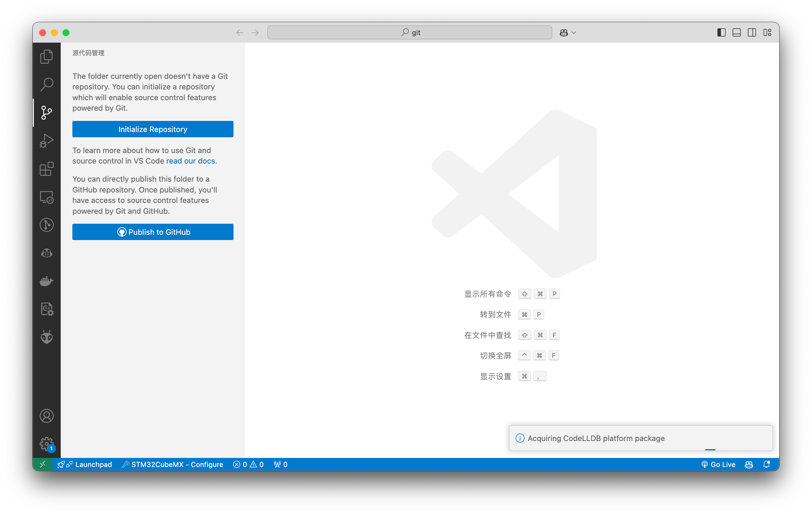This screenshot has height=514, width=812.
Task: Open the PlatformIO alien icon view
Action: point(46,337)
